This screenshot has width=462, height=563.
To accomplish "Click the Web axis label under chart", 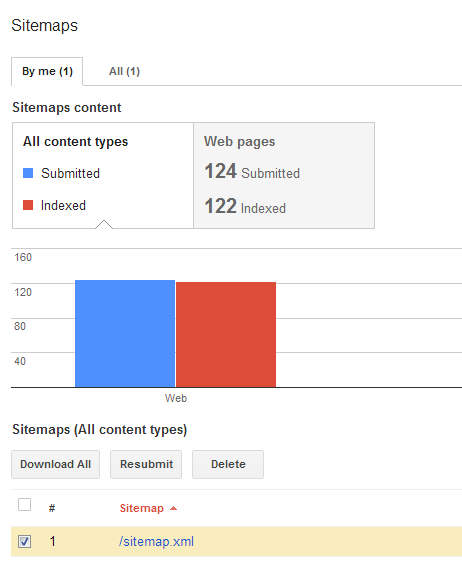I will (176, 398).
